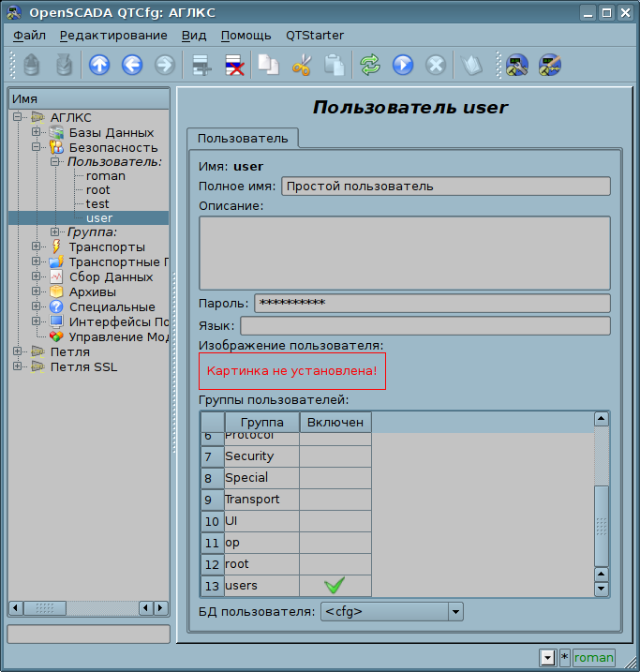Click the Язык input field
This screenshot has height=672, width=640.
coord(425,326)
